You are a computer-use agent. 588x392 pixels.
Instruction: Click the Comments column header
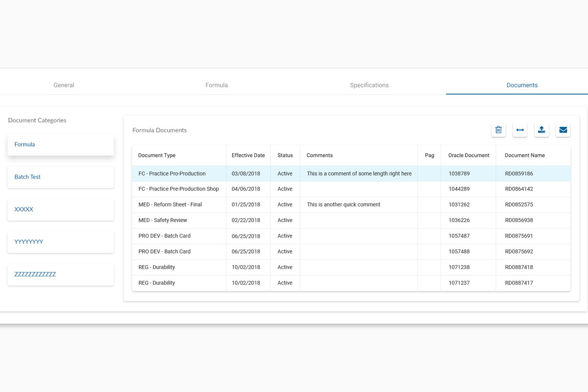pyautogui.click(x=319, y=155)
